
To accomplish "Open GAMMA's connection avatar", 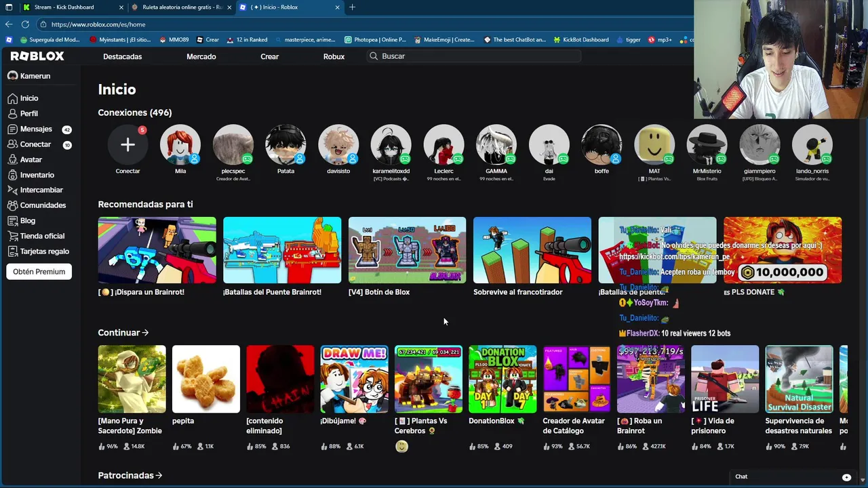I will pos(496,144).
